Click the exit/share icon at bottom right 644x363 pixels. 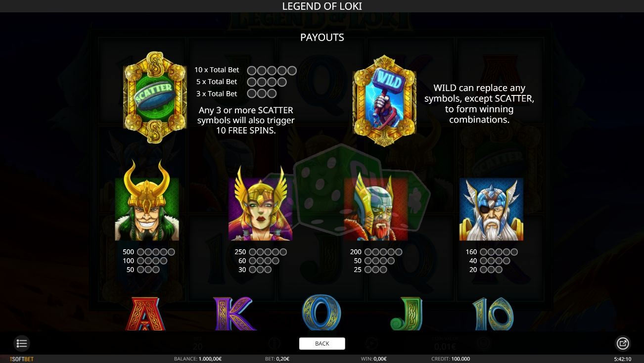(x=622, y=343)
